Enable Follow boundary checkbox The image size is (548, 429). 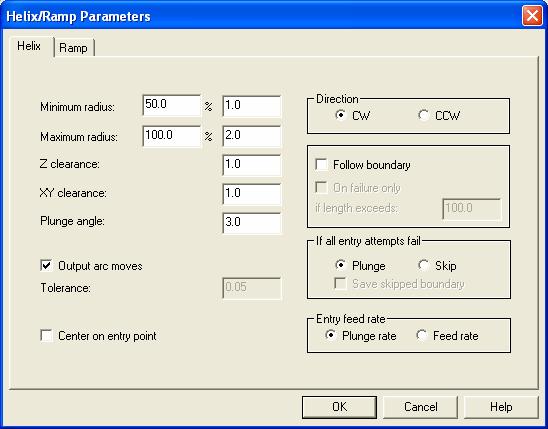[321, 165]
